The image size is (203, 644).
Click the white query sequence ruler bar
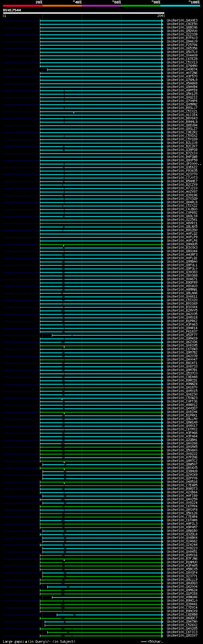(x=83, y=13)
